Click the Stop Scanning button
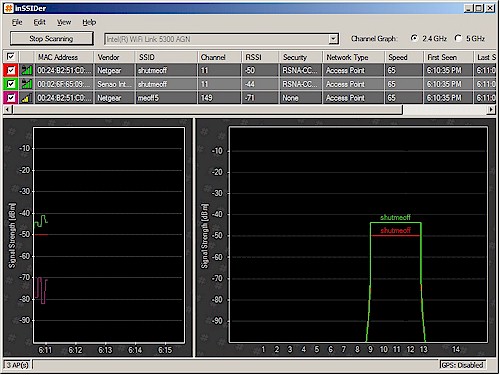500x375 pixels. [51, 39]
